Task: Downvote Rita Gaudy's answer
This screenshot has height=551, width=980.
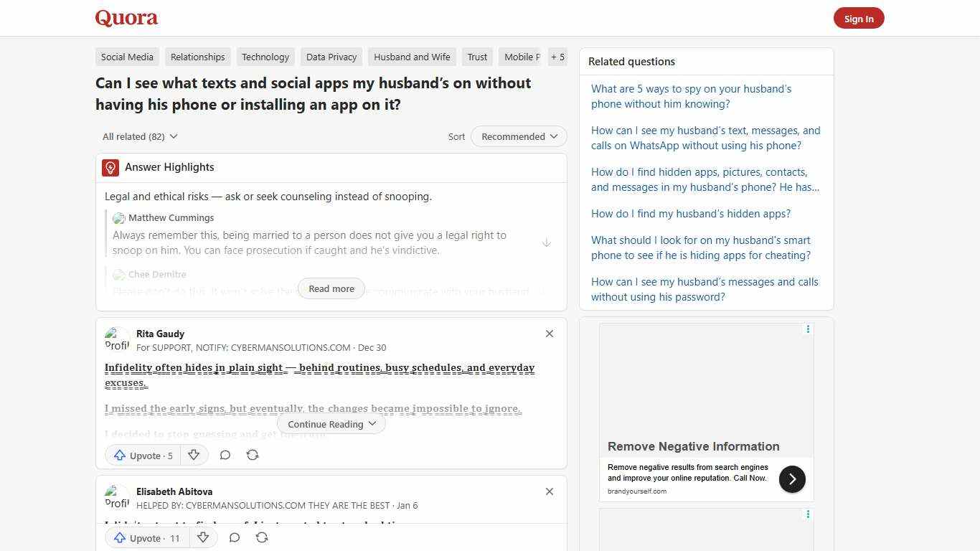Action: [194, 455]
